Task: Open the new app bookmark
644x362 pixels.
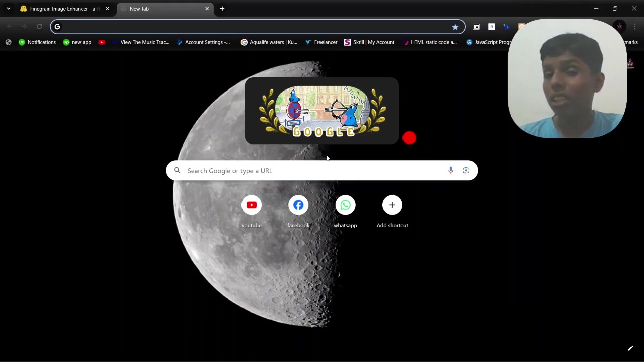Action: coord(77,42)
